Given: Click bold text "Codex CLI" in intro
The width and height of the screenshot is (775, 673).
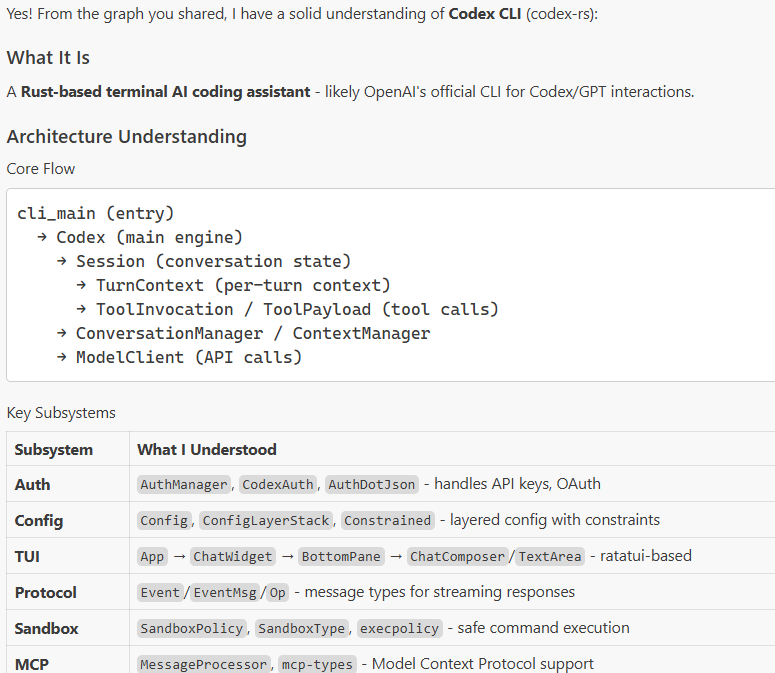Looking at the screenshot, I should (484, 14).
